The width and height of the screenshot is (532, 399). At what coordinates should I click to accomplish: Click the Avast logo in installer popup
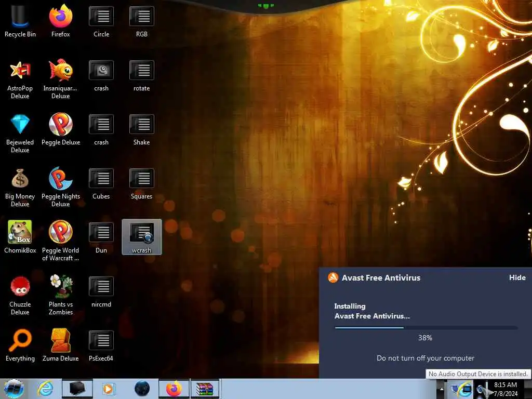point(333,277)
